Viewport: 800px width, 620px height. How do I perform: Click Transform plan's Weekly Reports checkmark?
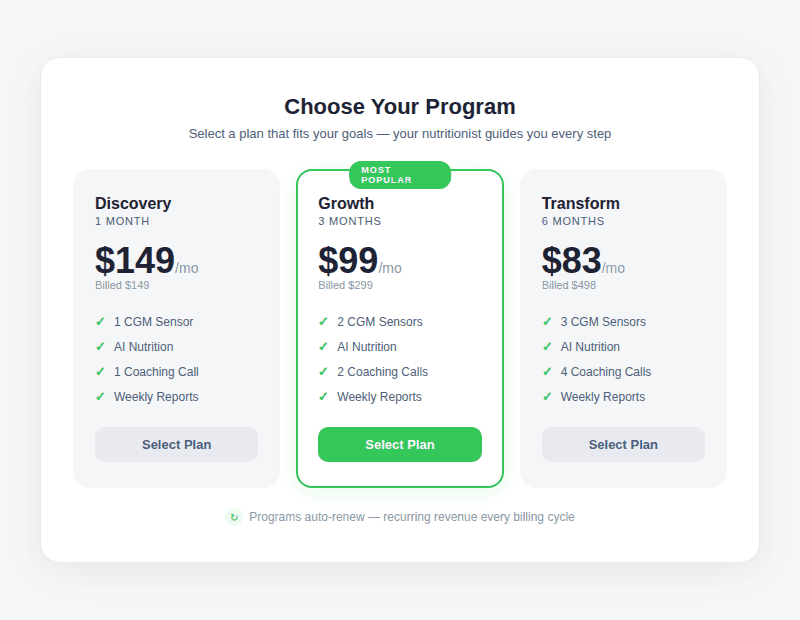547,396
